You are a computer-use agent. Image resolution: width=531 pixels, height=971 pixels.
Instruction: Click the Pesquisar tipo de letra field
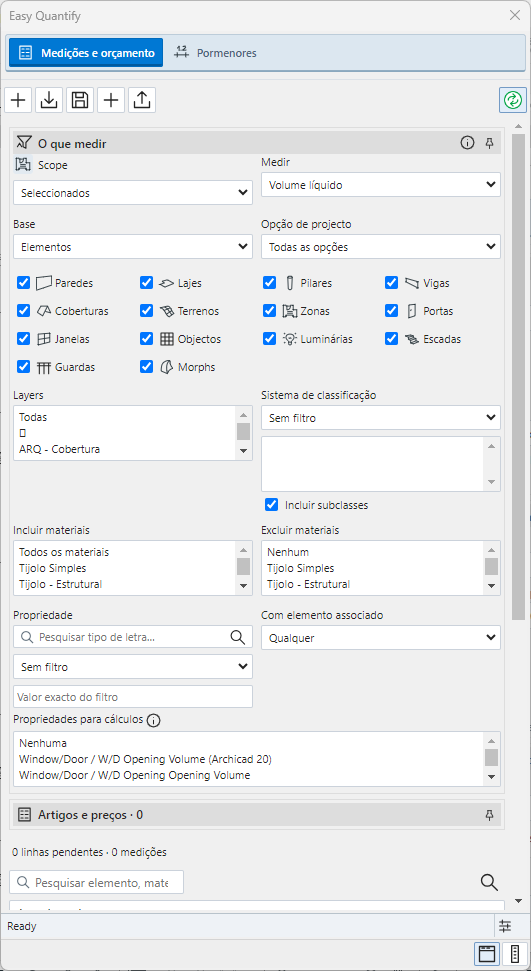pos(133,637)
